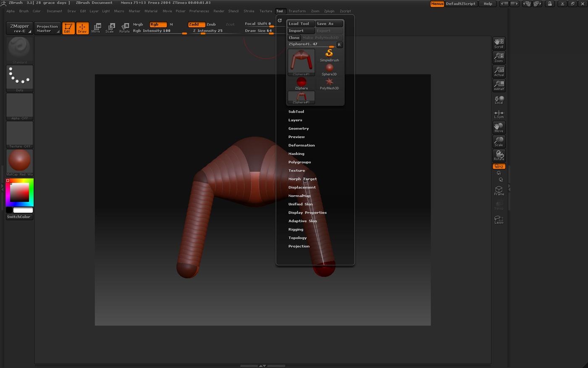The width and height of the screenshot is (588, 368).
Task: Click the Load Tool button
Action: click(301, 24)
